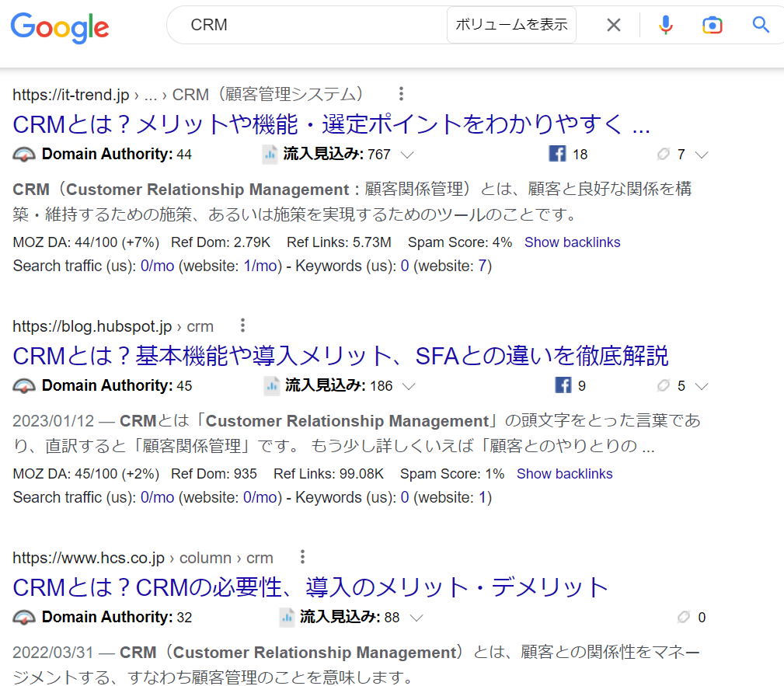Clear the search box with the X icon
The image size is (784, 686).
[x=614, y=26]
